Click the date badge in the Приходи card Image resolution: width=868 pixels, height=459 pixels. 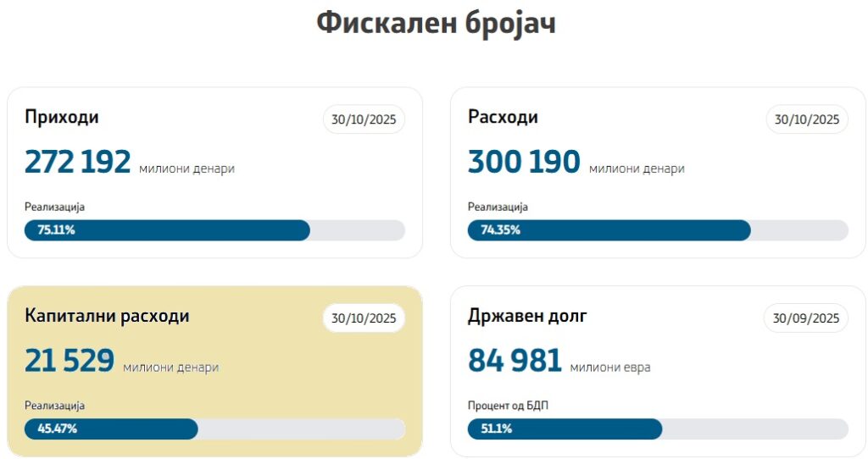click(x=364, y=119)
